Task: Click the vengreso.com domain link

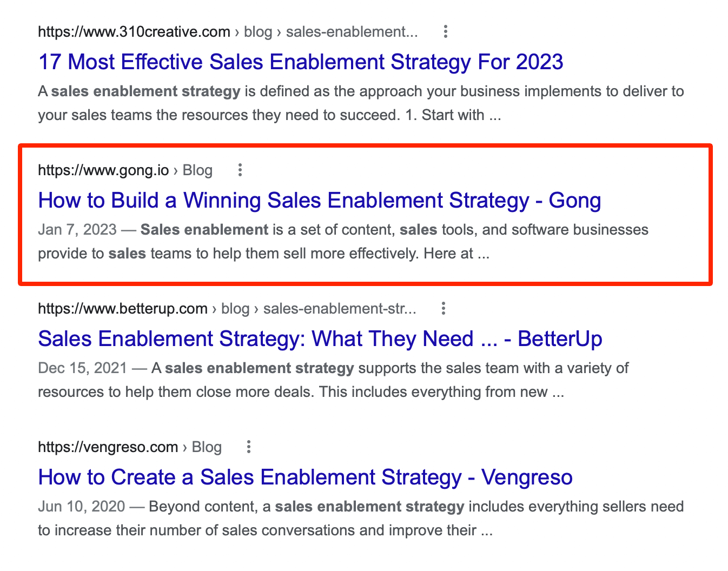Action: pyautogui.click(x=108, y=447)
